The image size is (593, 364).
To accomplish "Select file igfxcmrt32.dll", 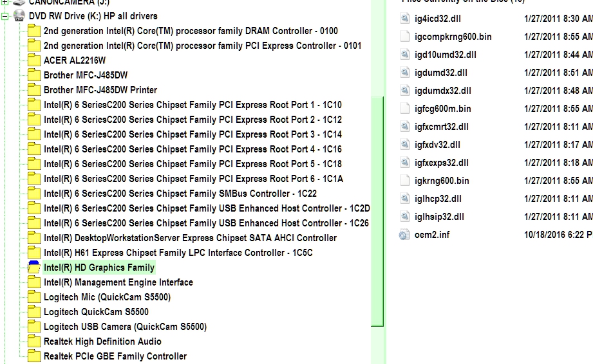I will [442, 127].
